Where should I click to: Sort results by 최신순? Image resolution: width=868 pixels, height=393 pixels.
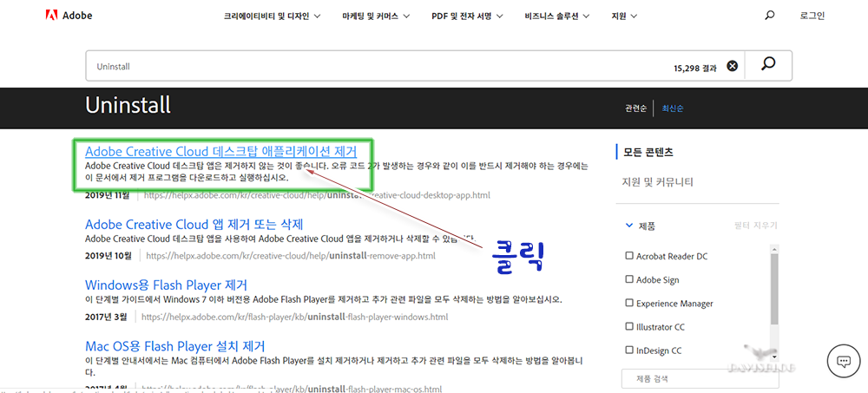coord(673,108)
